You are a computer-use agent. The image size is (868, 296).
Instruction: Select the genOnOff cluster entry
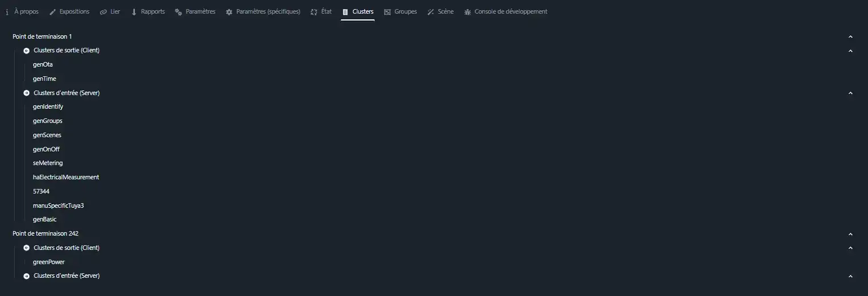click(46, 149)
